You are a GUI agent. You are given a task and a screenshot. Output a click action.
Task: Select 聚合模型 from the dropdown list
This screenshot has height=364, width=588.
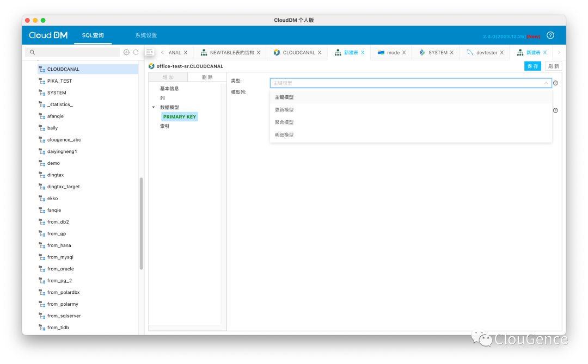coord(411,122)
